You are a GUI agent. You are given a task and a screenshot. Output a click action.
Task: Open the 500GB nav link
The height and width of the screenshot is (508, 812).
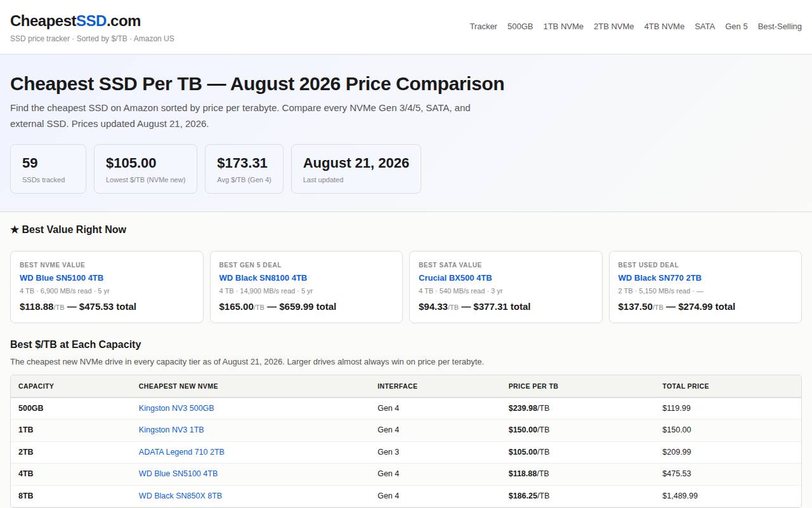520,27
